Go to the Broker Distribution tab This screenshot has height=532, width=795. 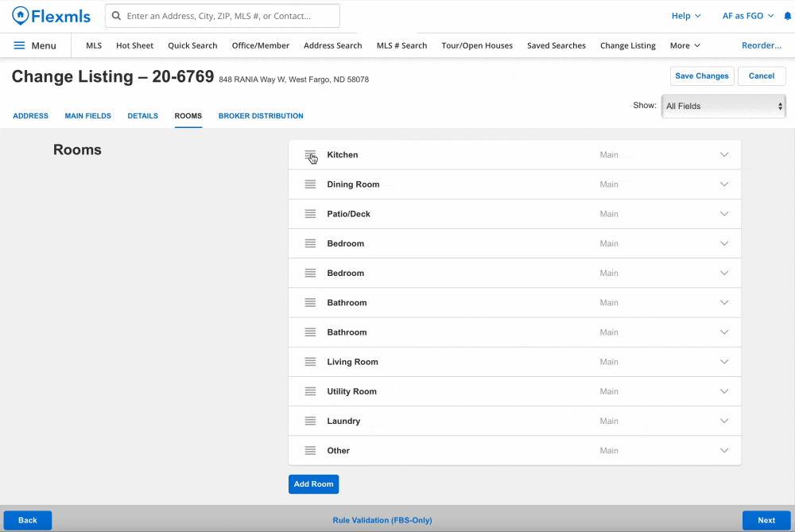[x=261, y=116]
